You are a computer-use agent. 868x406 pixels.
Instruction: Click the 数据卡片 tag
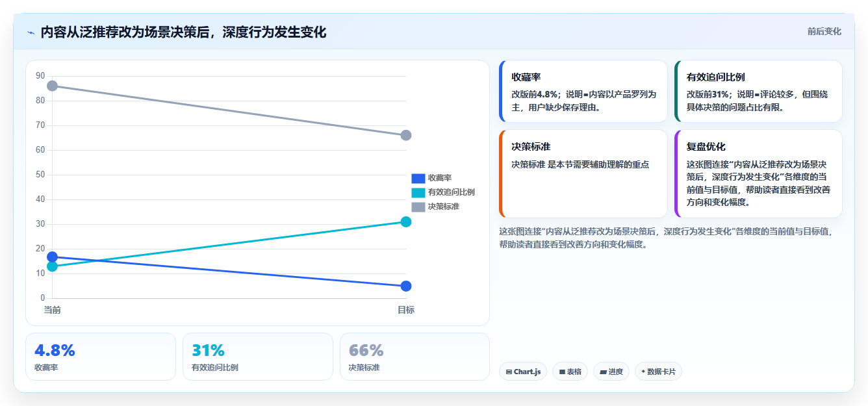(x=658, y=372)
